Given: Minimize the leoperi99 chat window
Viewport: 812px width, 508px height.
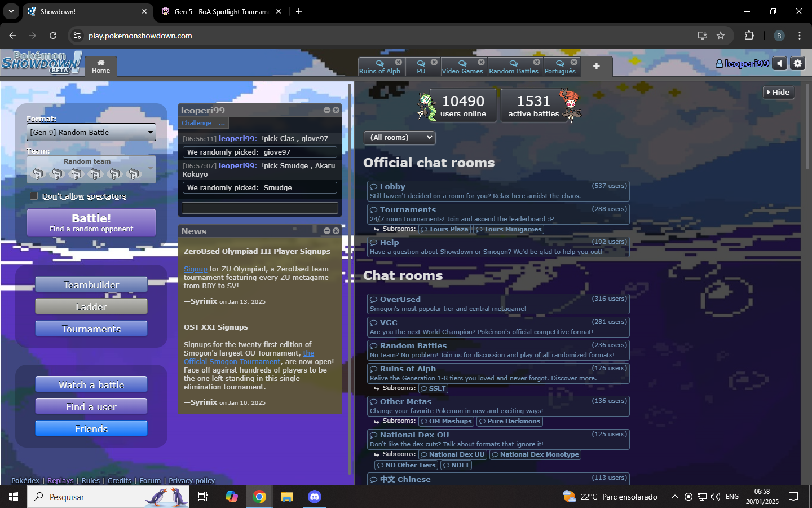Looking at the screenshot, I should point(327,110).
